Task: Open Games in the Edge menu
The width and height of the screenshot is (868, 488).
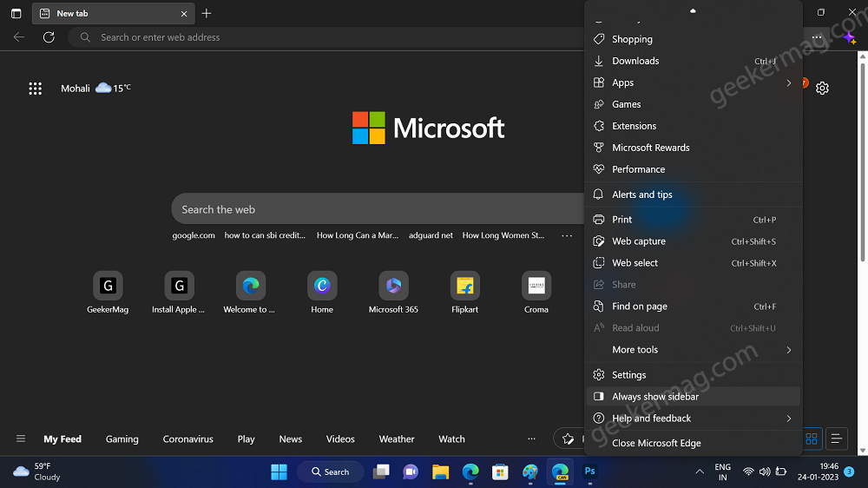Action: [x=693, y=104]
